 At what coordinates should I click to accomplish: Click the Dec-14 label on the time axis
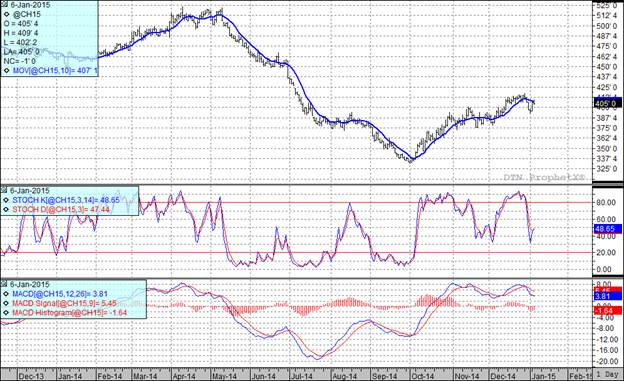pyautogui.click(x=503, y=376)
